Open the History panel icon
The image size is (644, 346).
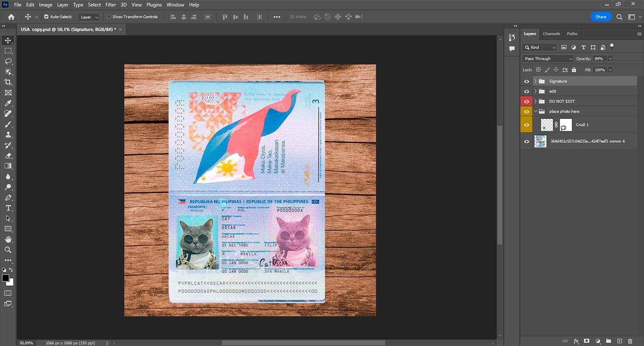click(512, 38)
